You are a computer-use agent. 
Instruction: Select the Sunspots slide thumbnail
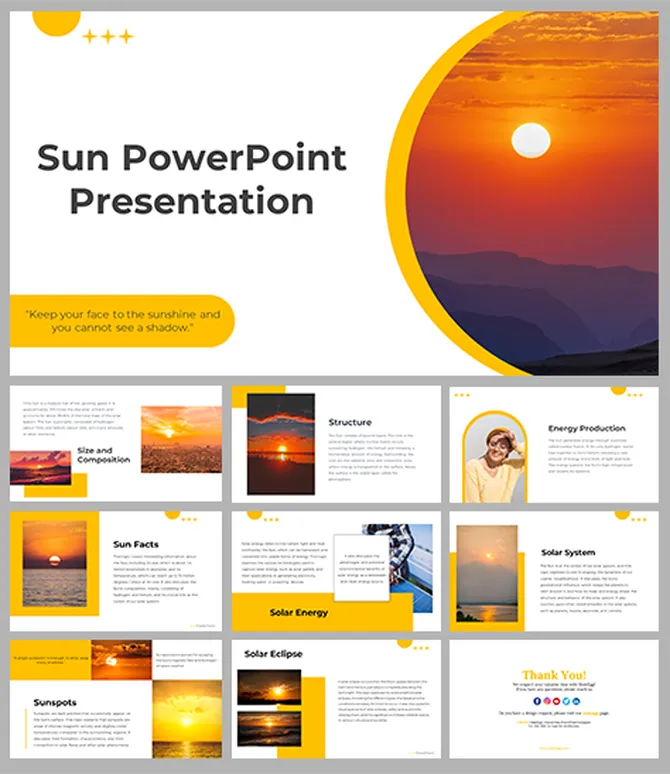116,699
